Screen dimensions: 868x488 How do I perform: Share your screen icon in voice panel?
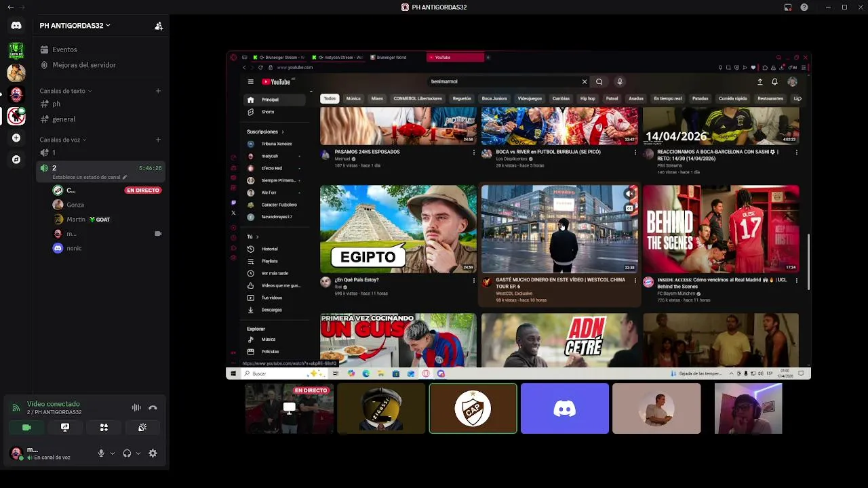point(65,428)
